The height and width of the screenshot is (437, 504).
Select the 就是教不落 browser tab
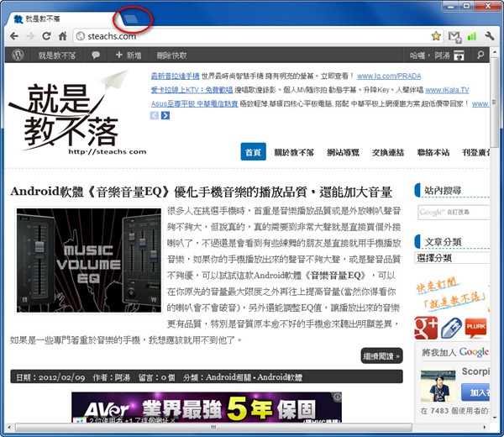(x=61, y=18)
